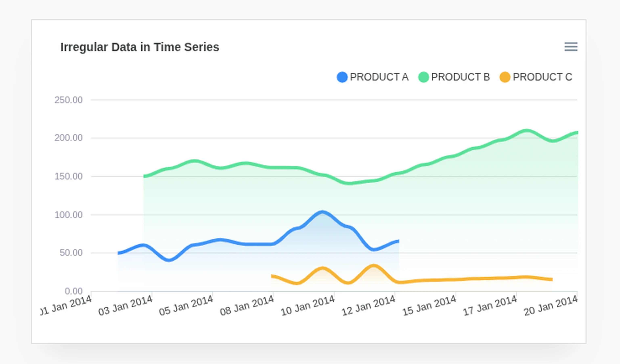Click the '15 Jan 2014' axis label
The width and height of the screenshot is (620, 364).
[429, 306]
